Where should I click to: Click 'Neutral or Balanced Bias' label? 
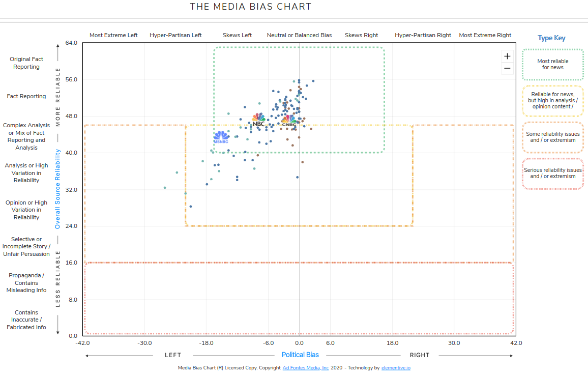299,35
